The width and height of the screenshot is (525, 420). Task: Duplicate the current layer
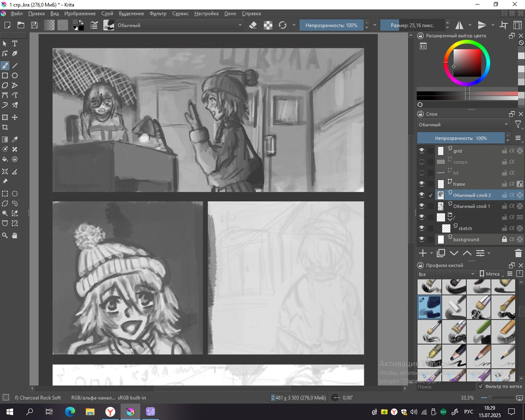(441, 253)
